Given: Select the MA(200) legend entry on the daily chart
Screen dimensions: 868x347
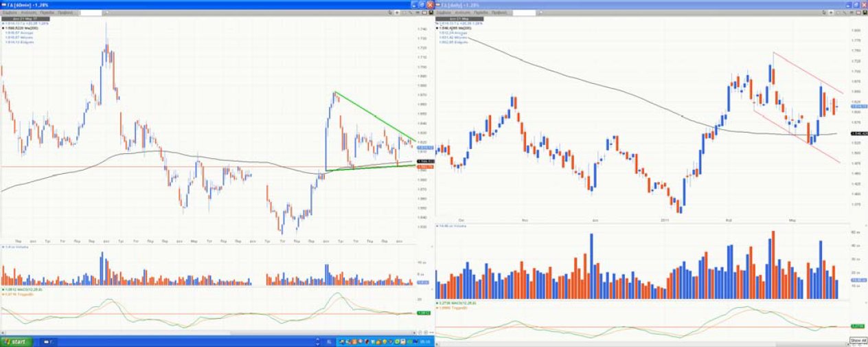Looking at the screenshot, I should pyautogui.click(x=453, y=27).
